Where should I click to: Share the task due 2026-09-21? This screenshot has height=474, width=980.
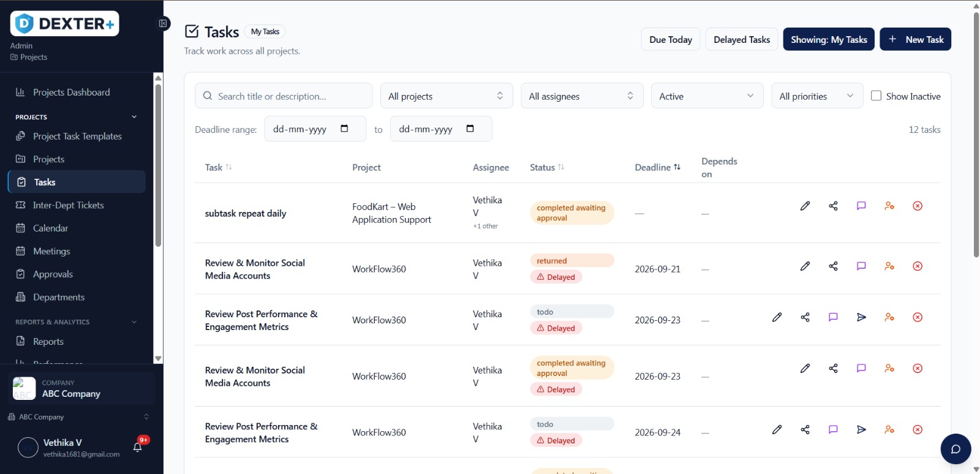click(x=833, y=266)
